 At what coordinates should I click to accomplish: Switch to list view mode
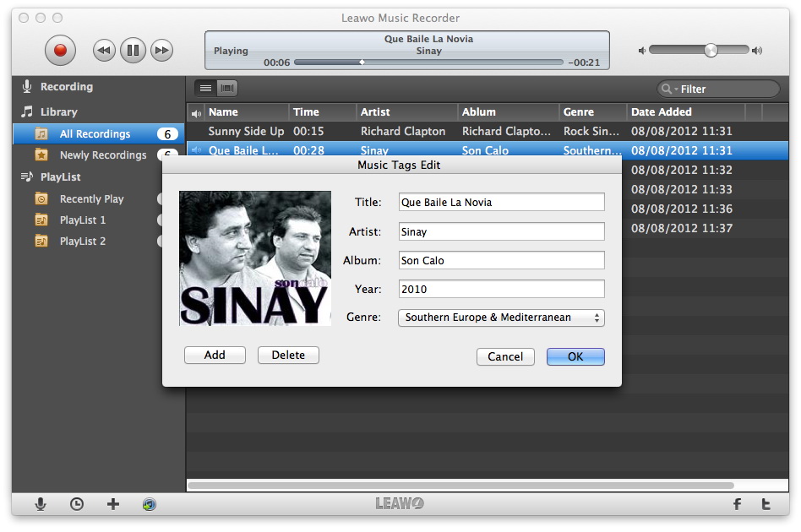206,89
